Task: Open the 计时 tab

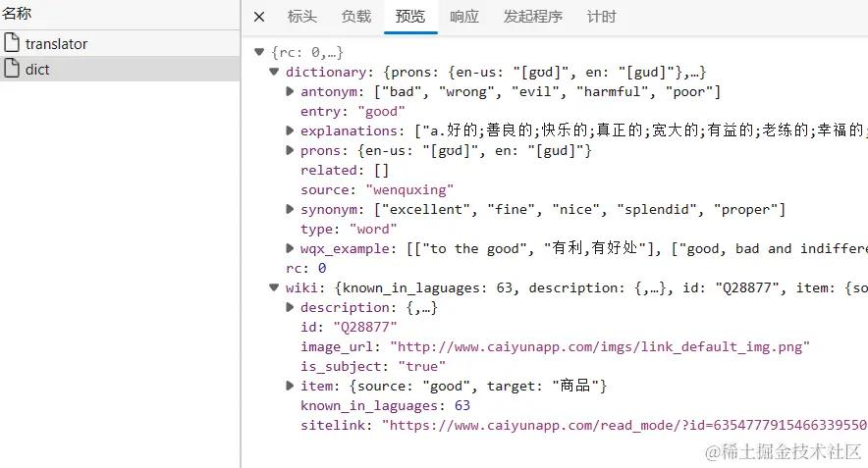Action: click(x=601, y=17)
